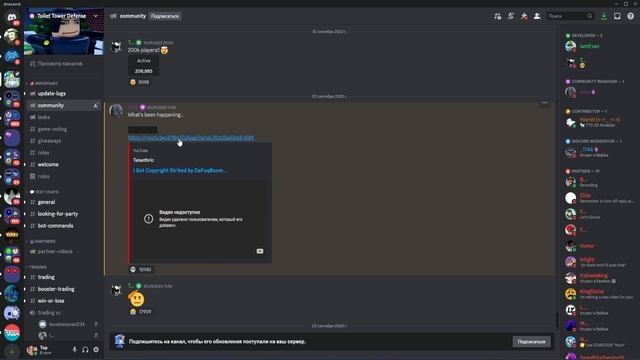This screenshot has width=640, height=360.
Task: Click add member icon on community channel
Action: [95, 105]
